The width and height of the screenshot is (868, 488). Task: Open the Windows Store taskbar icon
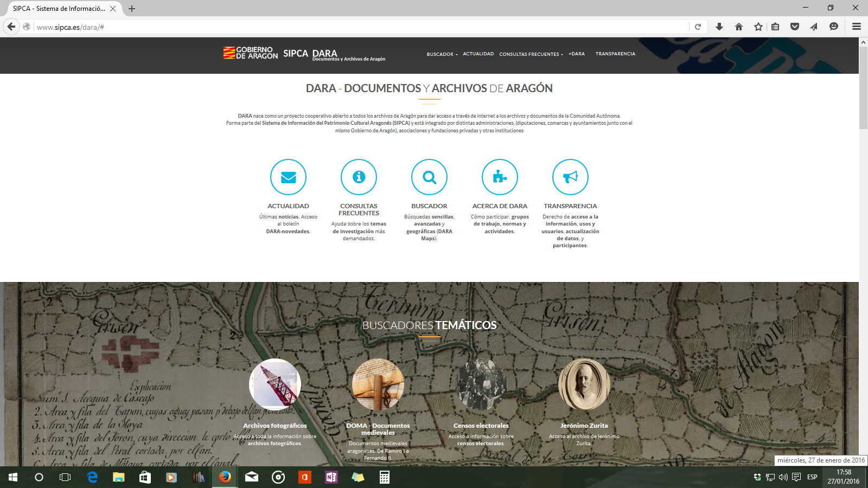click(x=145, y=477)
